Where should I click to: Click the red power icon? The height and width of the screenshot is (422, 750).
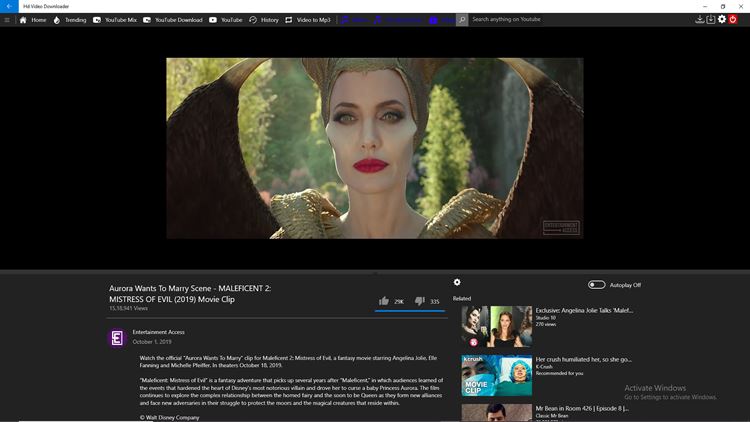tap(733, 20)
